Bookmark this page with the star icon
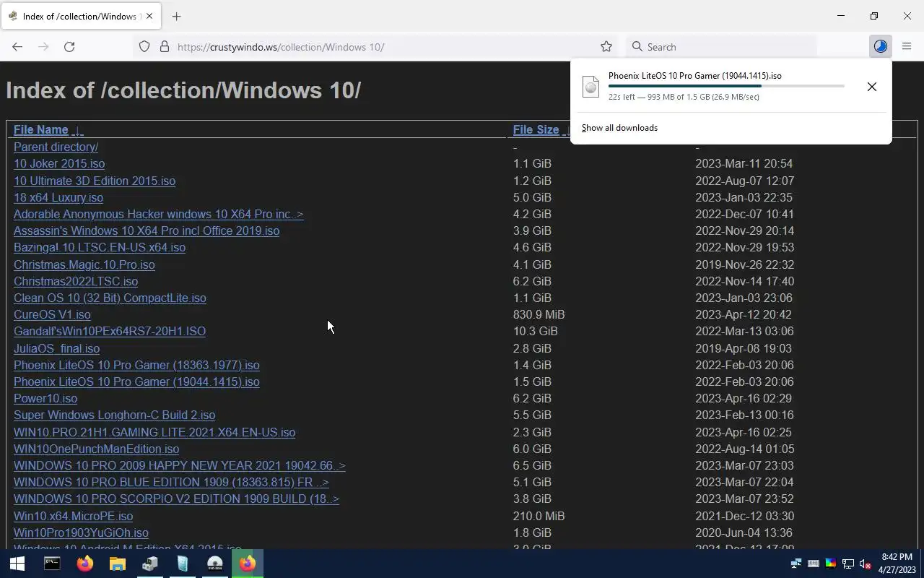This screenshot has width=924, height=578. click(x=606, y=46)
